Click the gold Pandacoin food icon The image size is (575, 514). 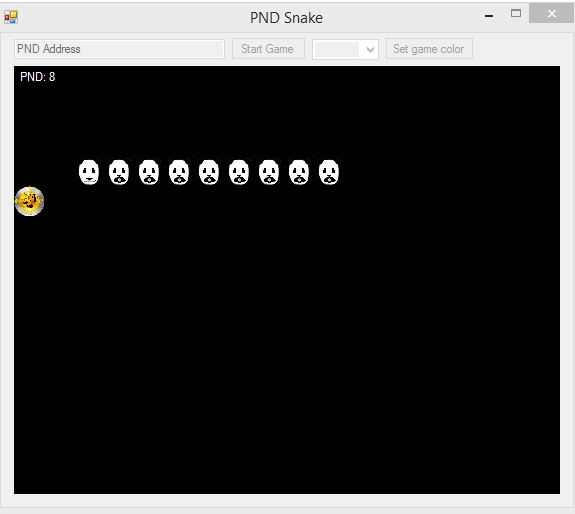tap(29, 201)
